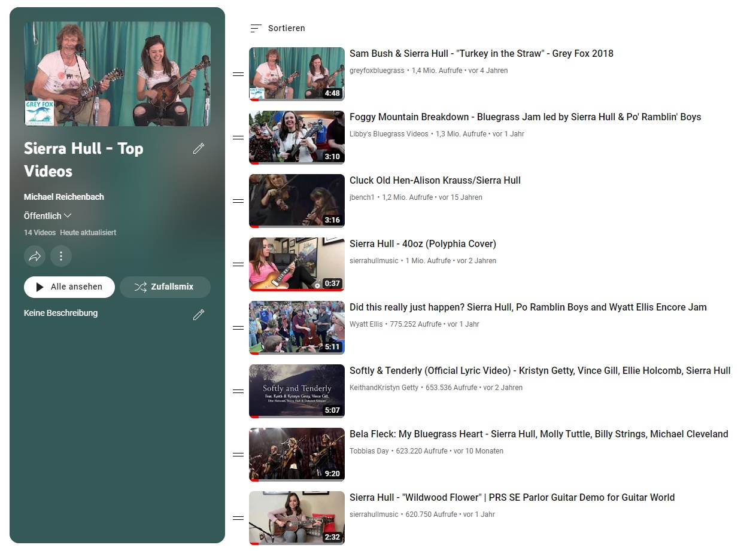Viewport: 756px width, 551px height.
Task: Open the My Bluegrass Heart video thumbnail
Action: pos(297,455)
